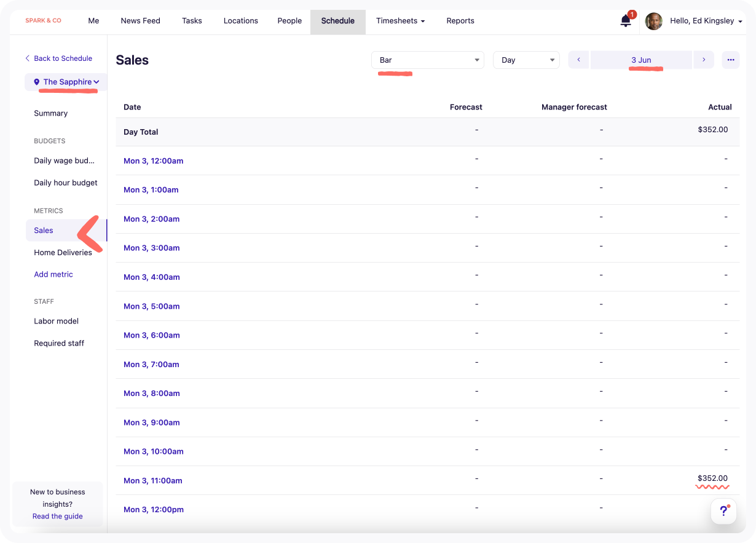Open the Mon 3, 11:00am row
This screenshot has height=543, width=756.
click(x=427, y=480)
